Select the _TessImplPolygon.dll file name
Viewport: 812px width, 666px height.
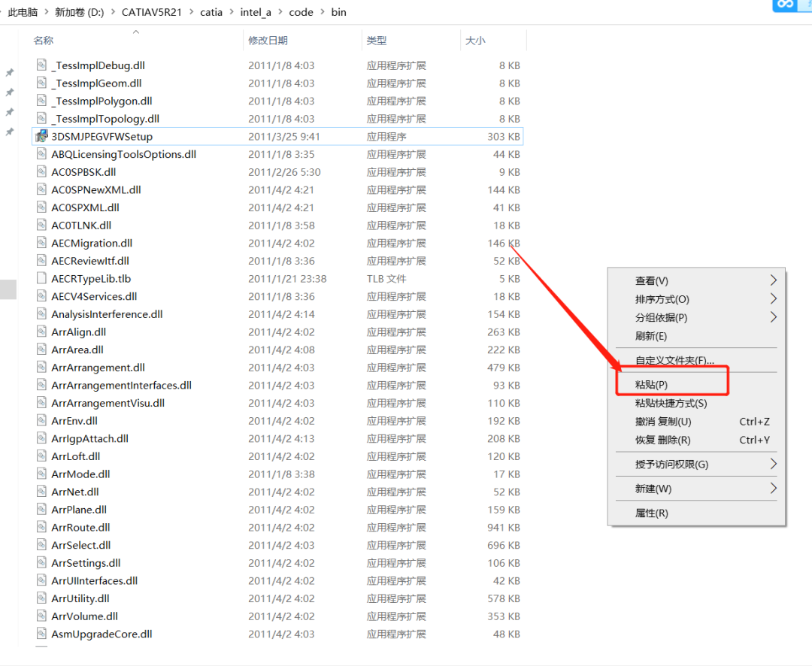coord(101,101)
